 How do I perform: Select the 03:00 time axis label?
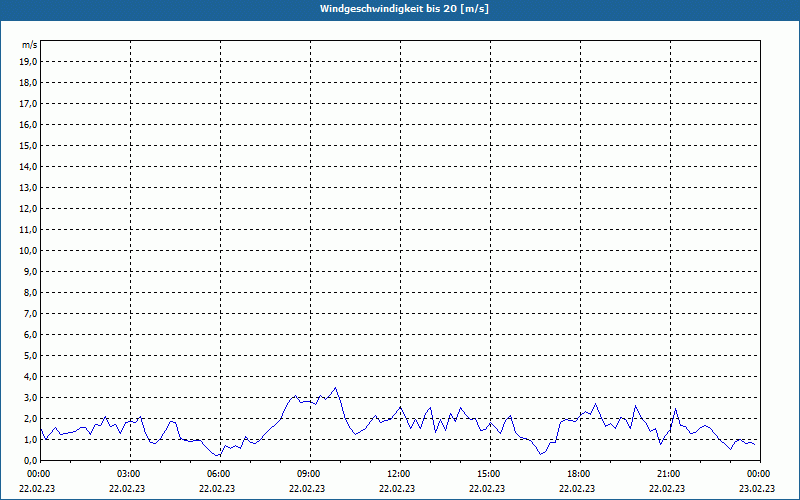131,474
